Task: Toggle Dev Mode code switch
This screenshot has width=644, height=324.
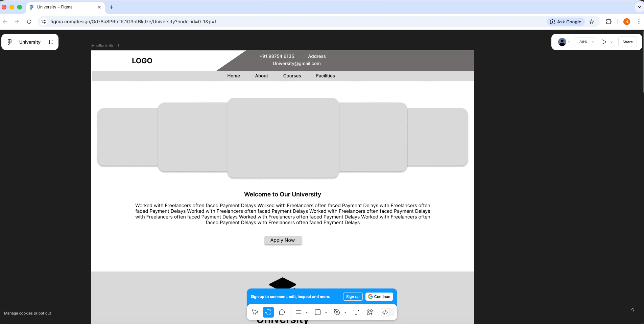Action: coord(388,312)
